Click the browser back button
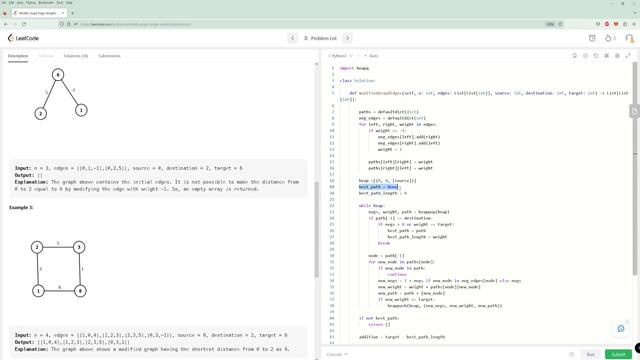Screen dimensions: 640x360 [6, 24]
